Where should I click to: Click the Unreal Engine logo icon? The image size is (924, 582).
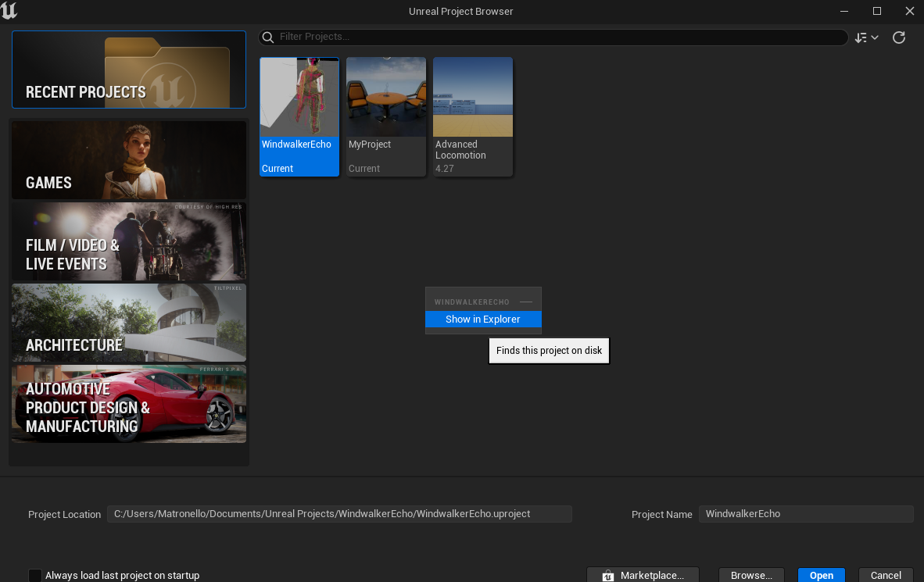tap(9, 11)
